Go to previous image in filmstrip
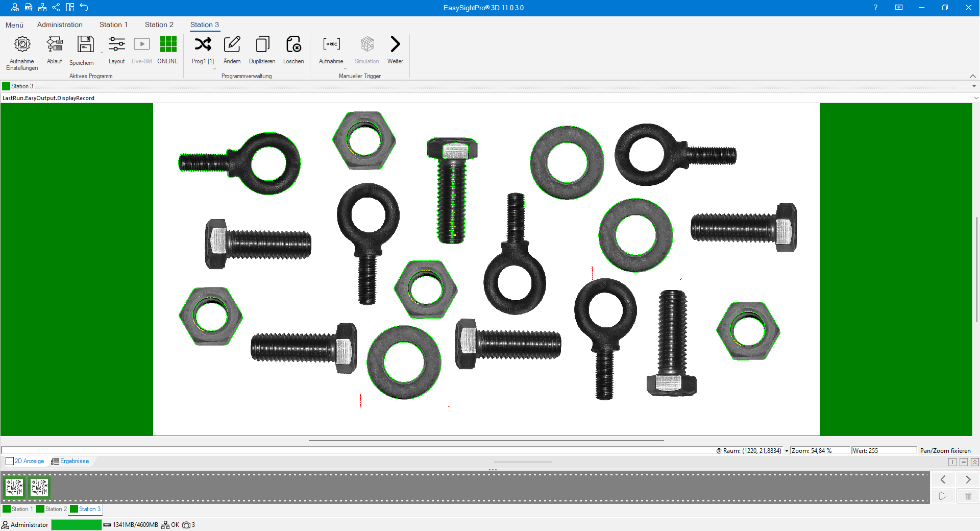Viewport: 980px width, 531px height. coord(943,479)
